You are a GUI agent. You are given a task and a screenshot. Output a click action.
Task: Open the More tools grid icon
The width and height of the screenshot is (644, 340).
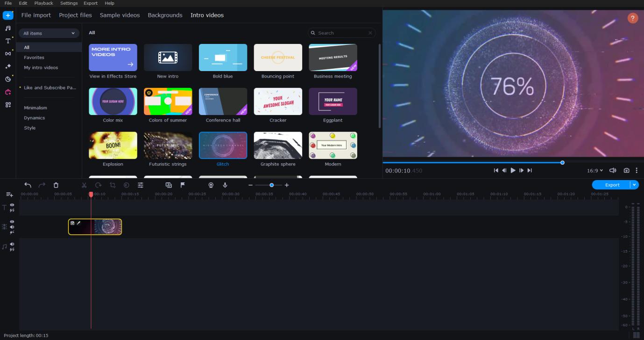coord(8,105)
